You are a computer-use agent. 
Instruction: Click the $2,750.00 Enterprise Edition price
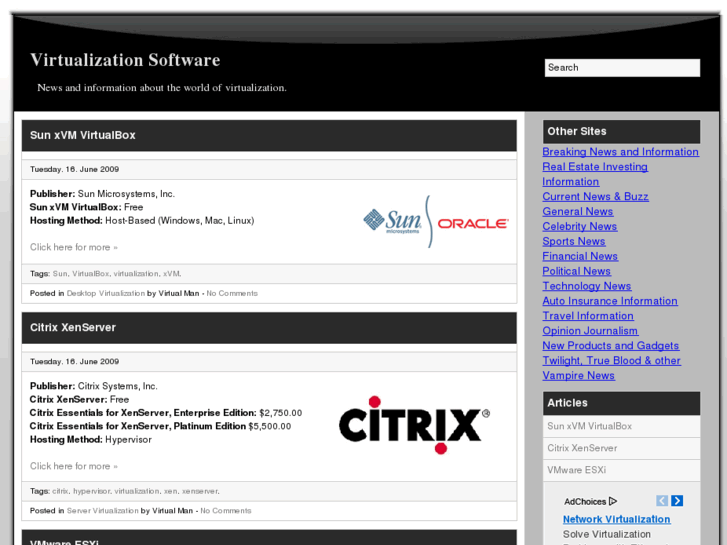click(281, 413)
